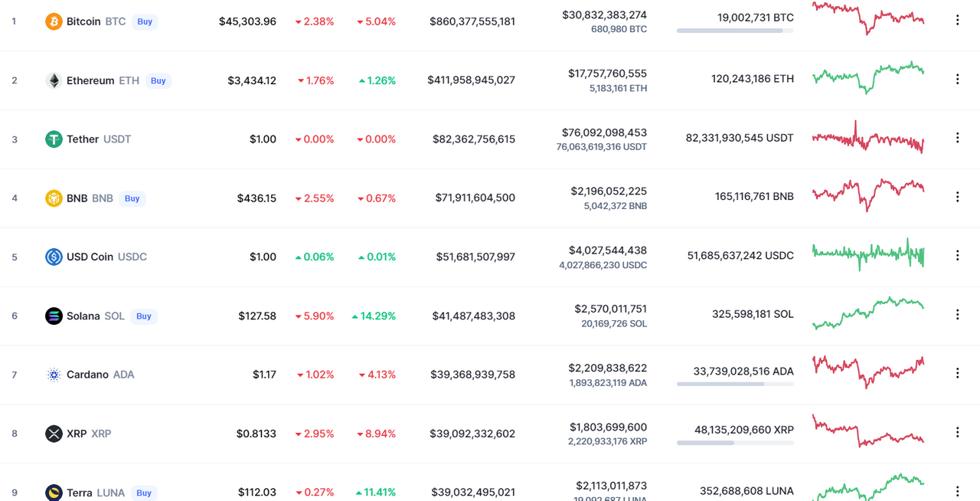The image size is (980, 501).
Task: Click Solana's 7-day sparkline chart
Action: 868,313
